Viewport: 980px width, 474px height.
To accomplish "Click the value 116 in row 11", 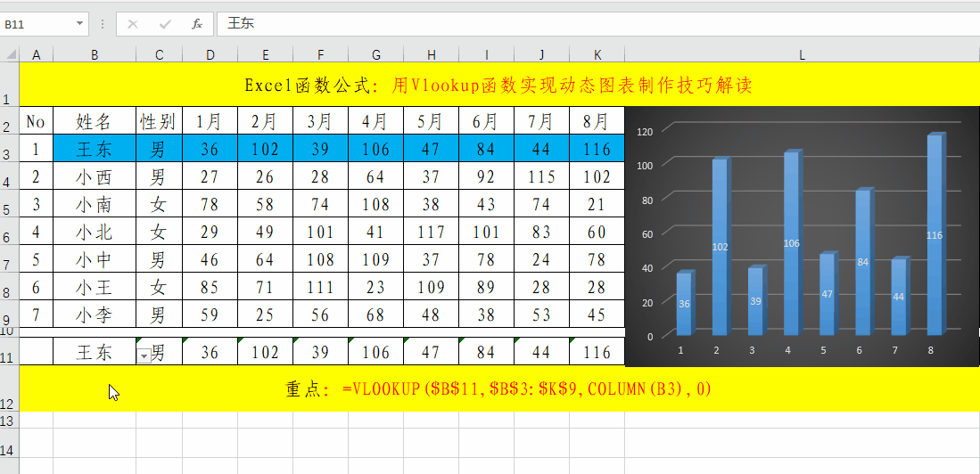I will coord(597,352).
